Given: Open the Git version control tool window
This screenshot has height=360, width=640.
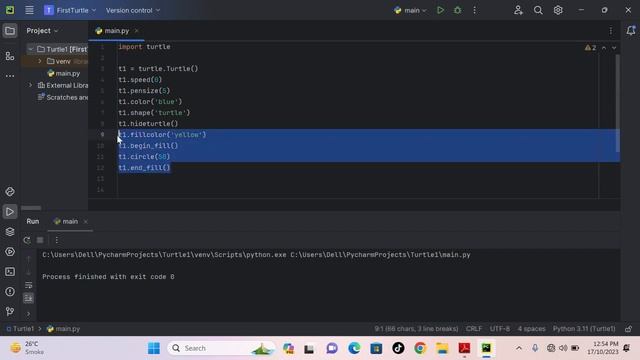Looking at the screenshot, I should [10, 311].
